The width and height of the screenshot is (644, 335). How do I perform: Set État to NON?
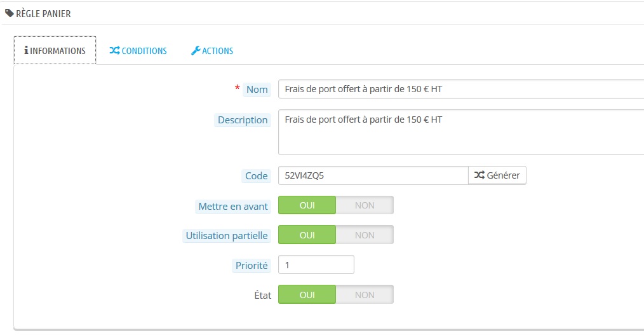tap(365, 295)
